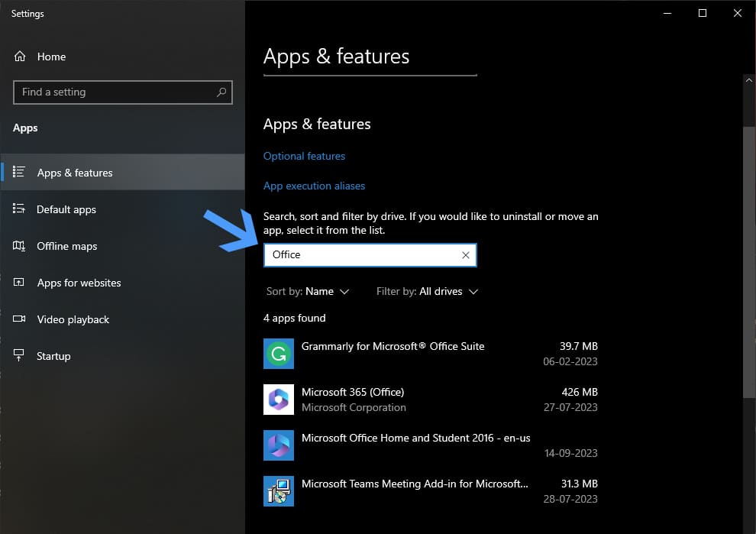Click the Microsoft 365 (Office) app icon
This screenshot has width=756, height=534.
click(x=279, y=400)
